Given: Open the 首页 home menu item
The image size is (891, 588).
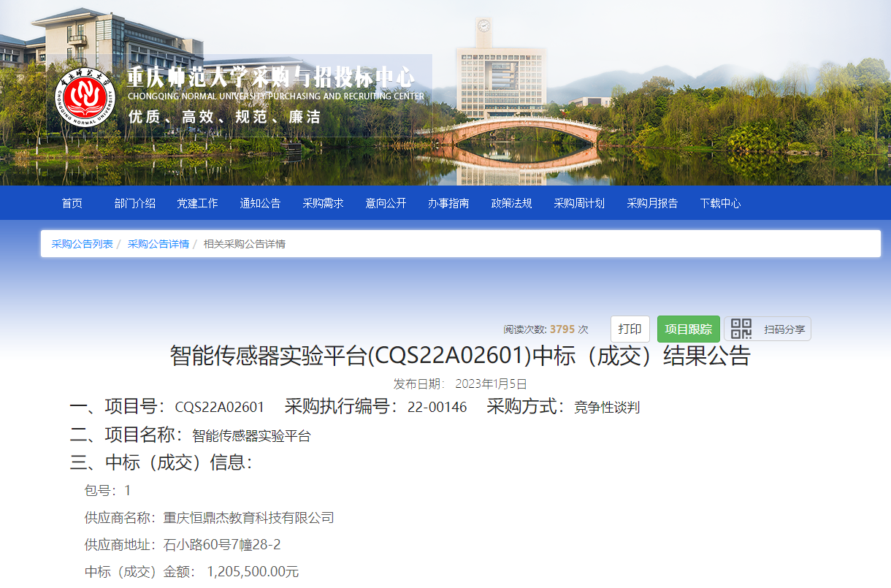Looking at the screenshot, I should pos(72,204).
